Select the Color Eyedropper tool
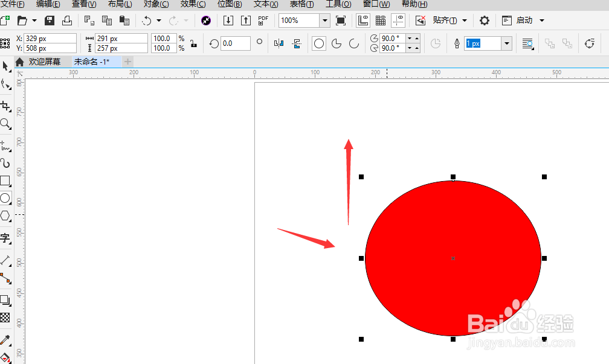Image resolution: width=609 pixels, height=364 pixels. tap(5, 340)
